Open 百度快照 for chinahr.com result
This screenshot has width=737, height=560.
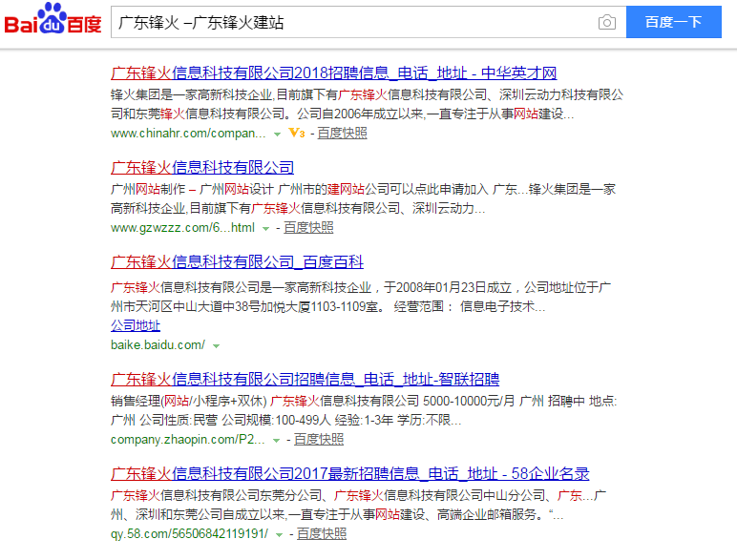(342, 133)
